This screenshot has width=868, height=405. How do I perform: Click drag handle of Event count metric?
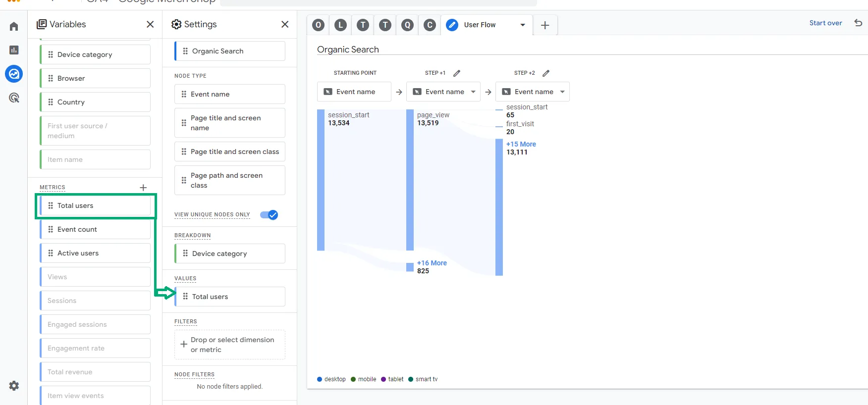[x=51, y=229]
